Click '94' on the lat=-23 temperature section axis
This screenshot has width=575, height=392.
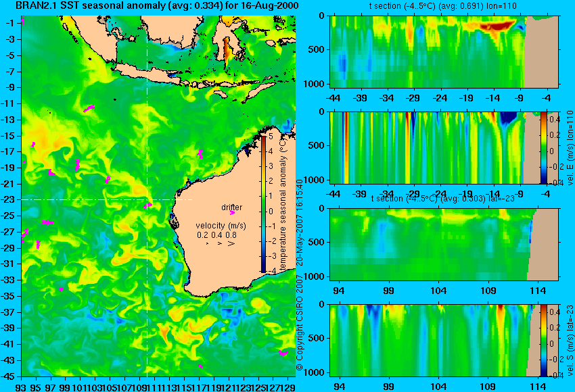coord(339,291)
